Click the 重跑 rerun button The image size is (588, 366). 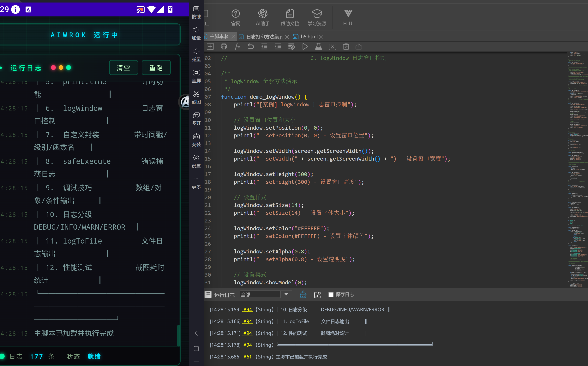point(156,68)
